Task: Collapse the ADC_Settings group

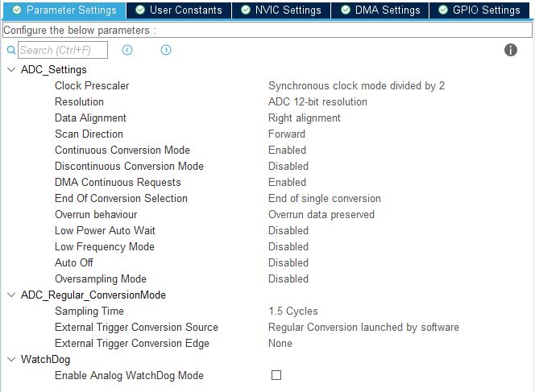Action: click(x=10, y=70)
